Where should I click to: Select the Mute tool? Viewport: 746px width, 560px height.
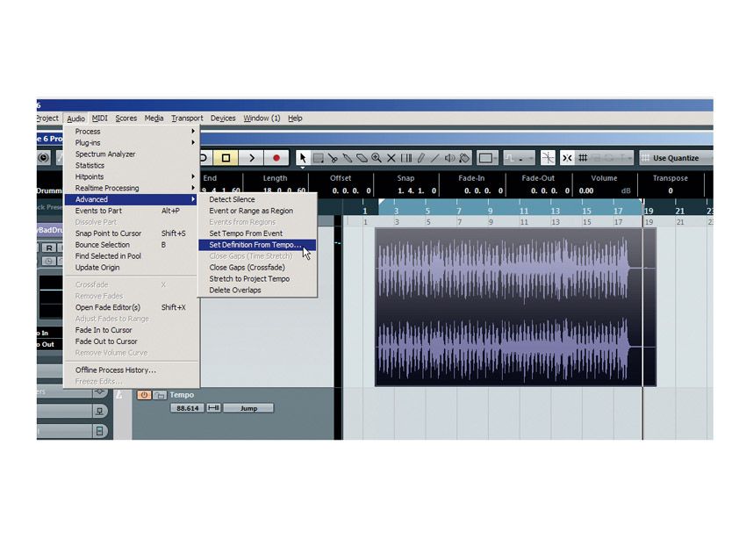click(390, 158)
